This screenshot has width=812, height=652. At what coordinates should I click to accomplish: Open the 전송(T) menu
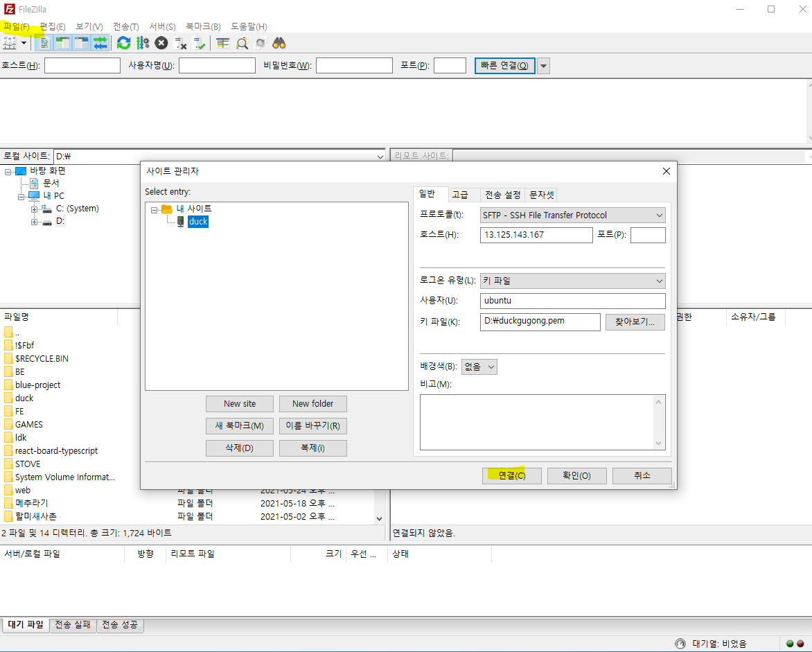pos(126,26)
